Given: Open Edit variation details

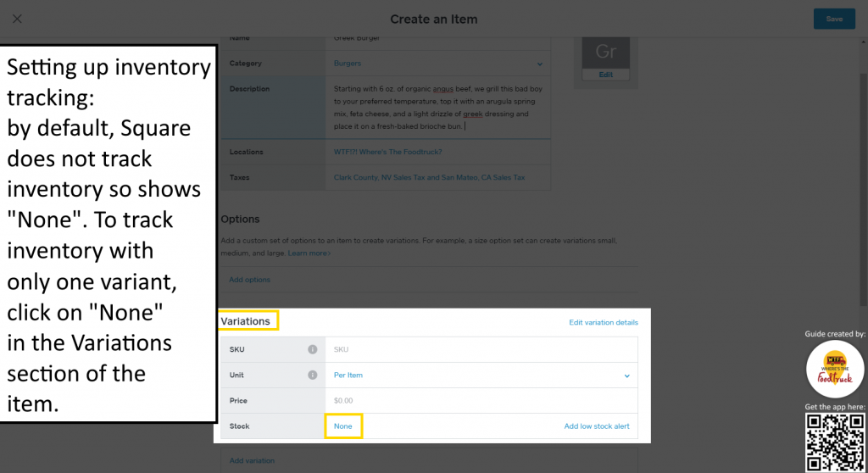Looking at the screenshot, I should (x=604, y=322).
